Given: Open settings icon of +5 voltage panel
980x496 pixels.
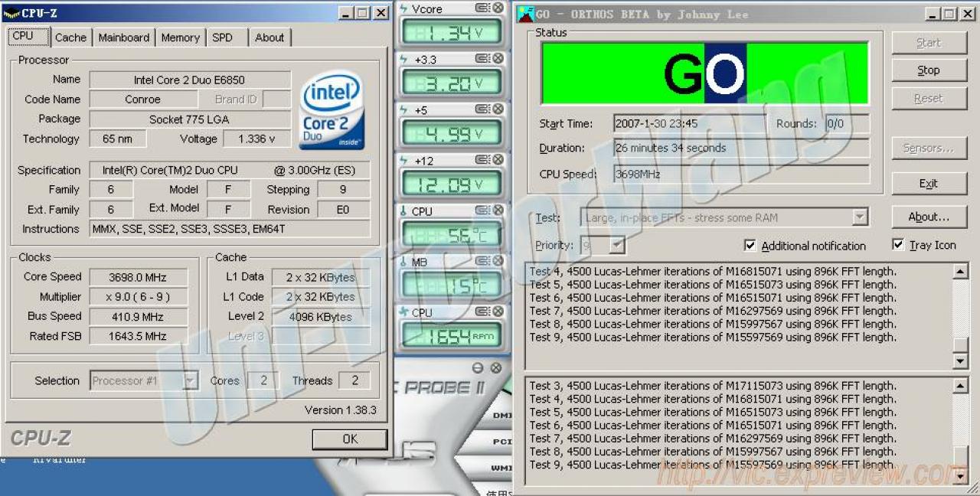Looking at the screenshot, I should tap(482, 109).
